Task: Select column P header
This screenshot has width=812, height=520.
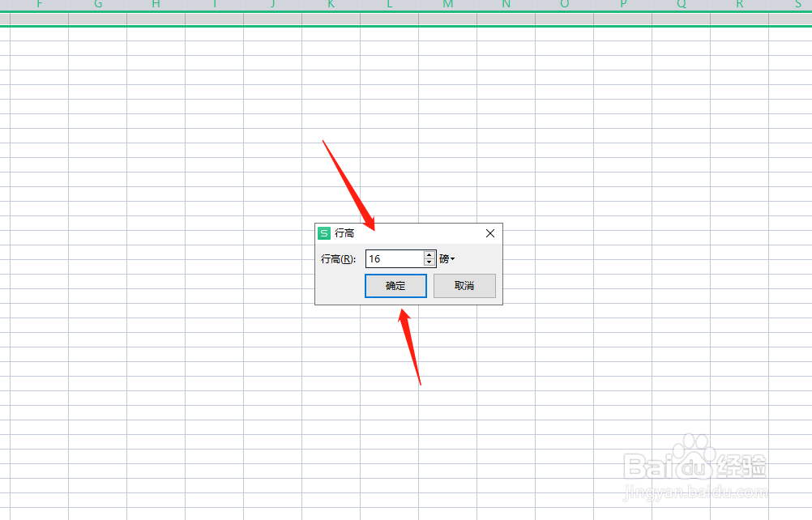Action: [623, 5]
